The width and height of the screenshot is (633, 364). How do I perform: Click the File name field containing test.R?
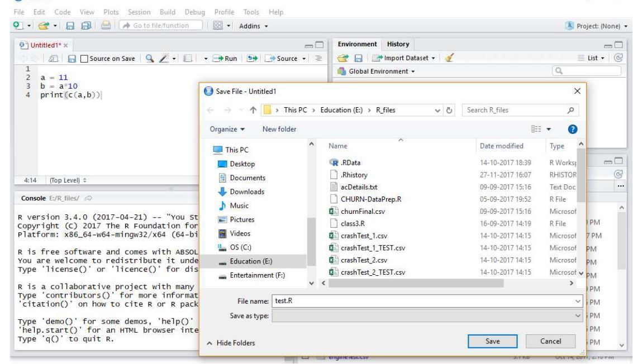[427, 301]
